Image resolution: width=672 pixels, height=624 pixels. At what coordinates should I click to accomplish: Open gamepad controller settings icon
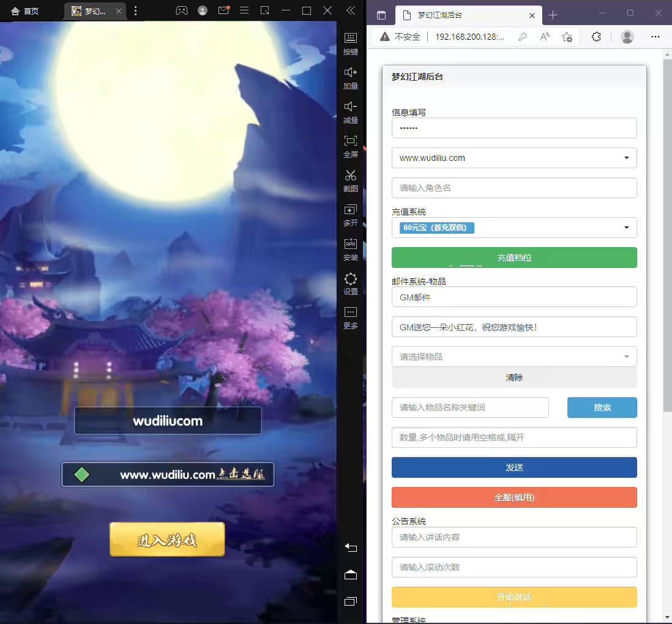coord(182,11)
